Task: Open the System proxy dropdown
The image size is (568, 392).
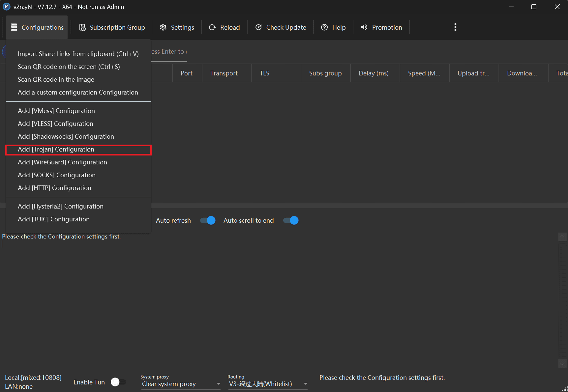Action: 218,384
